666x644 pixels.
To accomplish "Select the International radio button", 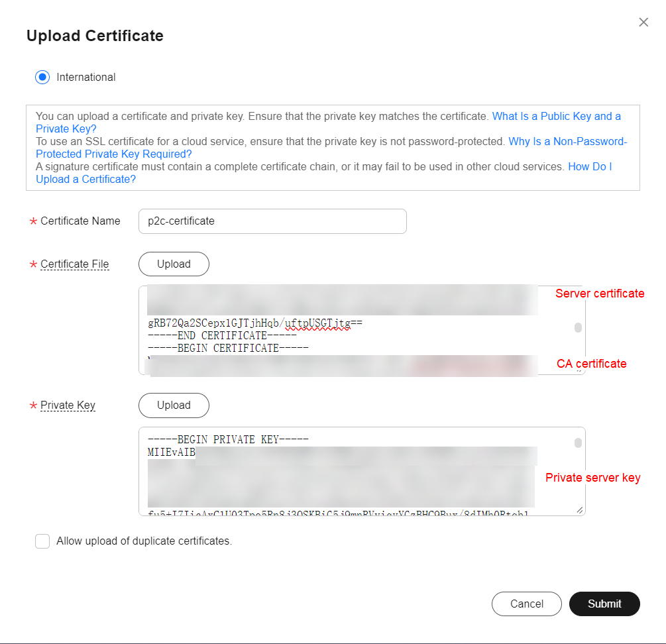I will tap(42, 78).
